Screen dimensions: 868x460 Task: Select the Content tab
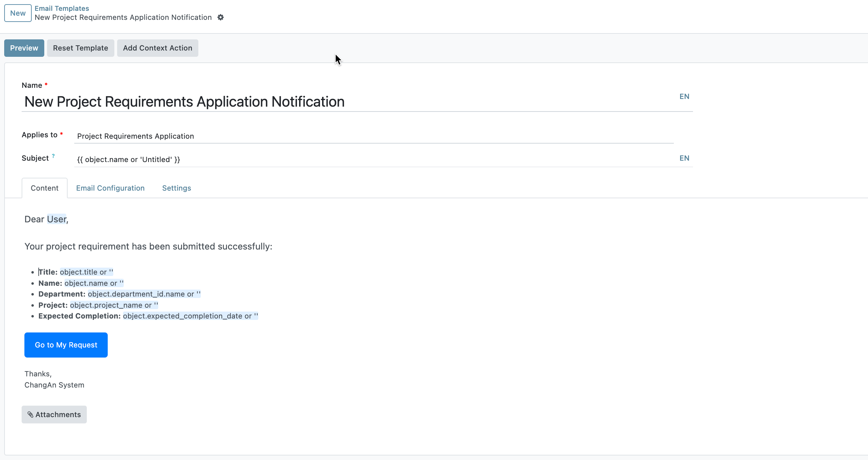(x=45, y=188)
